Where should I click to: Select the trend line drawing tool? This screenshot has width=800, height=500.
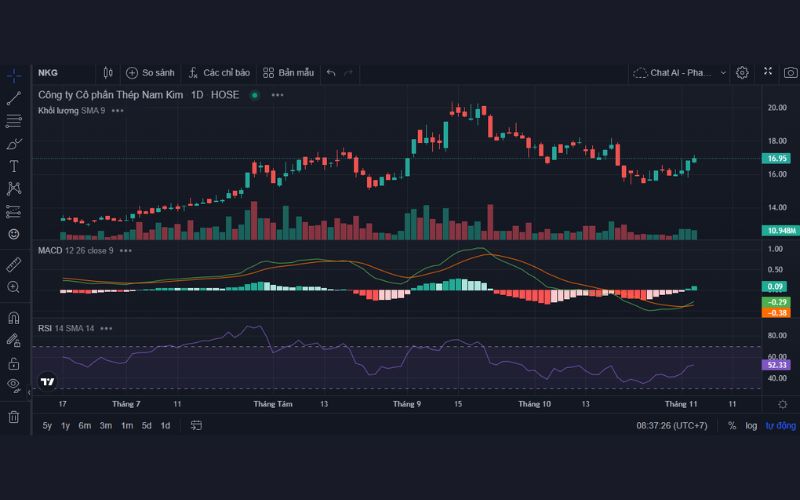click(14, 98)
